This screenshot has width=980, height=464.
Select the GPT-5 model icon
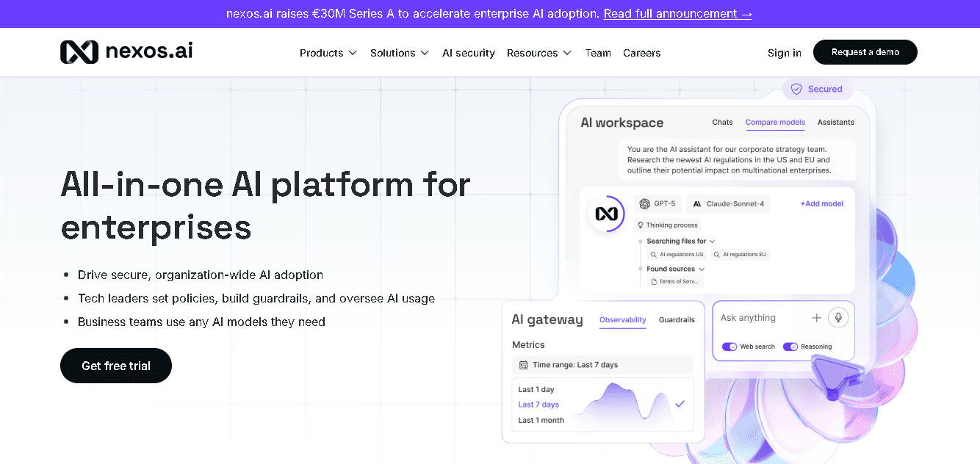644,203
